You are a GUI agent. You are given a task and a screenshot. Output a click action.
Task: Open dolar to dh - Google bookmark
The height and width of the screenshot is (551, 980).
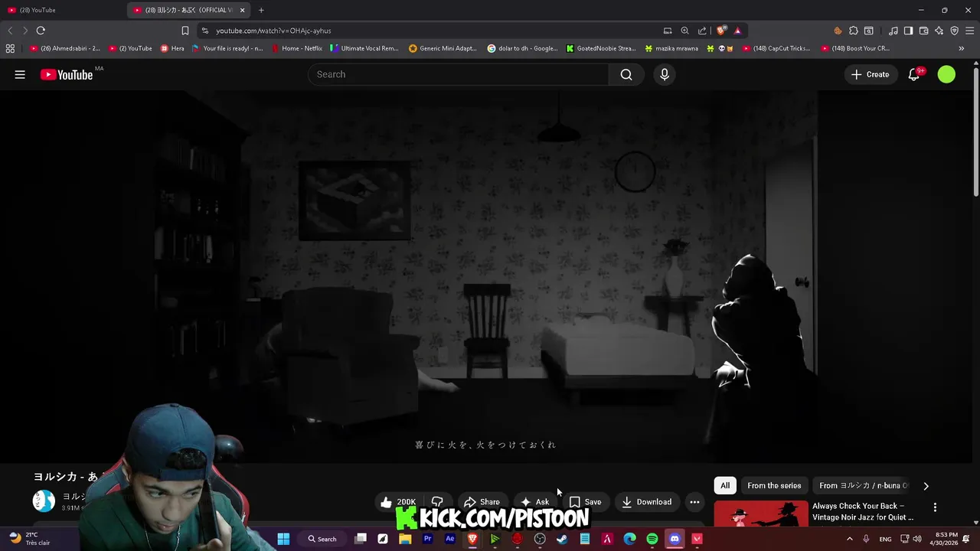pyautogui.click(x=522, y=48)
